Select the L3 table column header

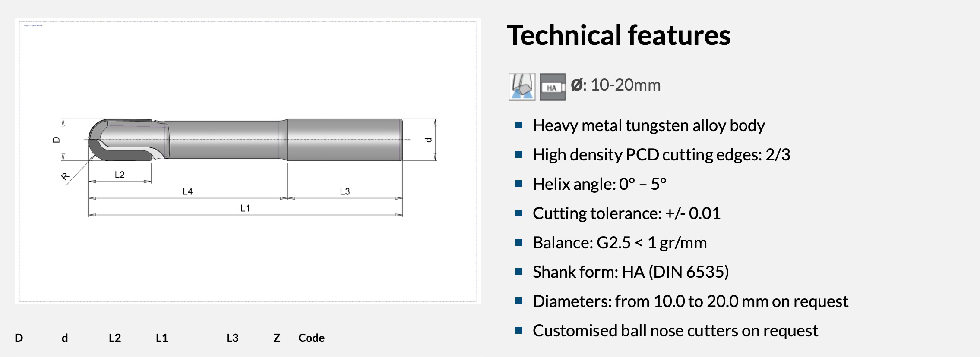(x=232, y=338)
